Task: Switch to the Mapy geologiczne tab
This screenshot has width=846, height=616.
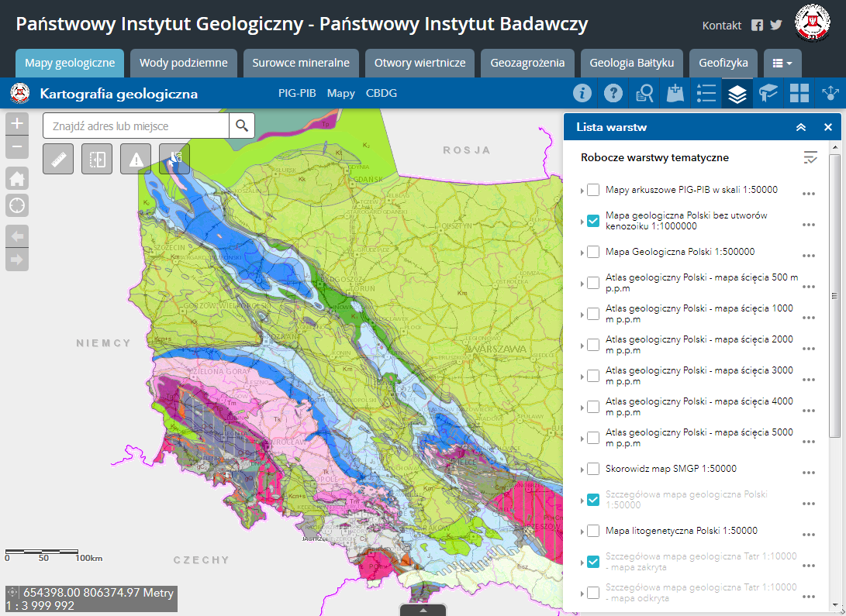Action: pos(70,63)
